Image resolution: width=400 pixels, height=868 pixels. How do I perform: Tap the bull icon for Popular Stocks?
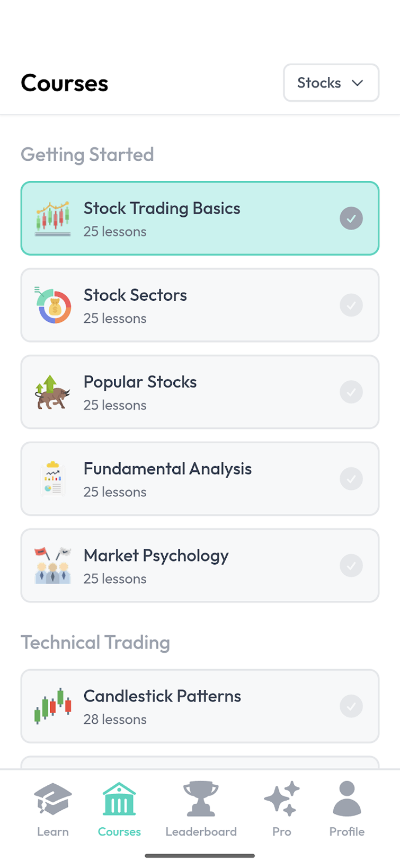52,392
